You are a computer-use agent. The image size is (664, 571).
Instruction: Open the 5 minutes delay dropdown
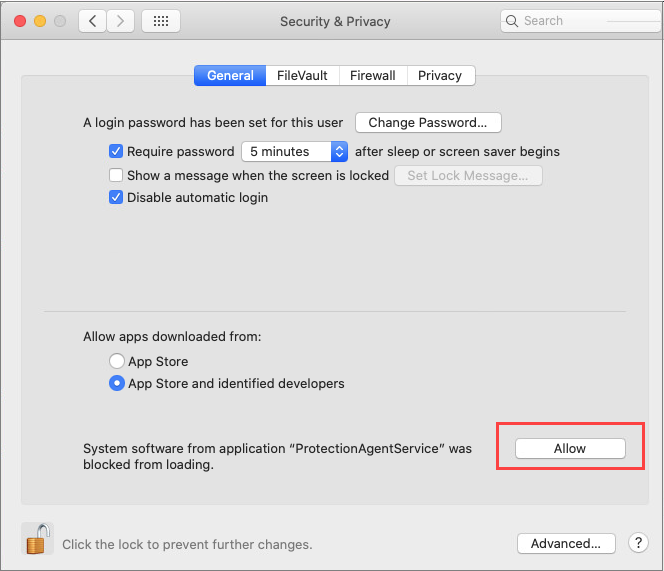click(294, 152)
